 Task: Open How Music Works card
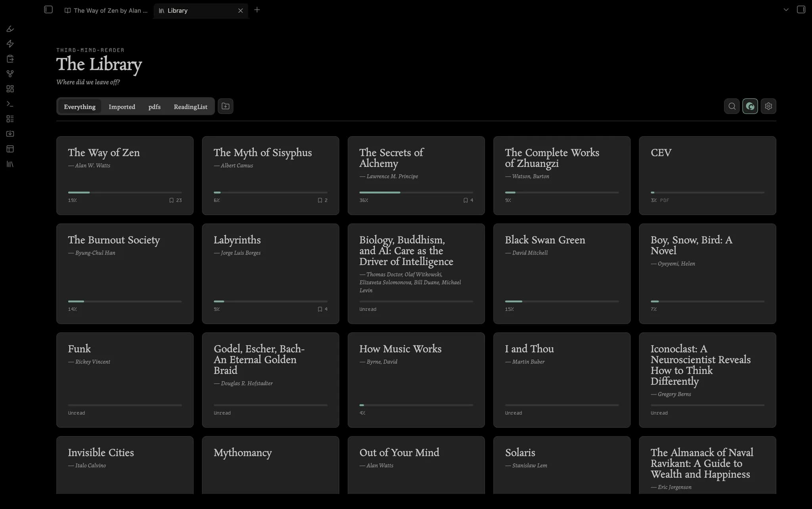[416, 380]
